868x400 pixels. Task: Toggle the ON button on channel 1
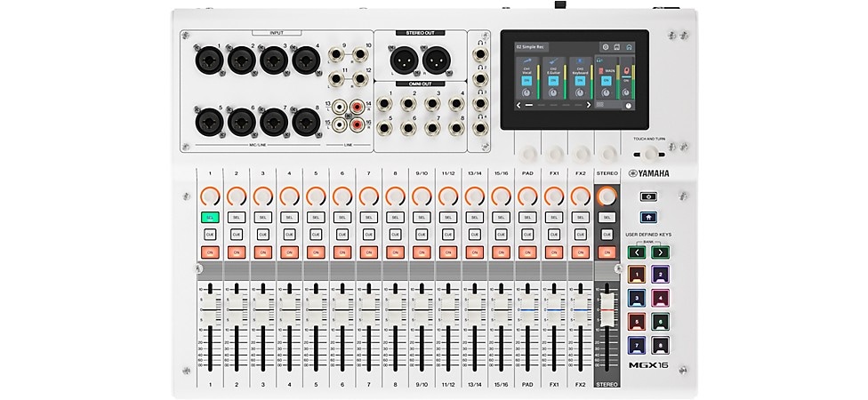click(211, 252)
